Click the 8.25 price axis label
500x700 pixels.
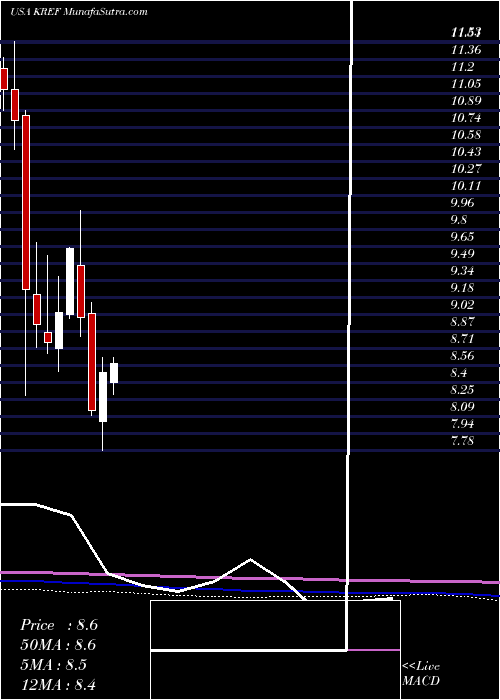point(463,390)
